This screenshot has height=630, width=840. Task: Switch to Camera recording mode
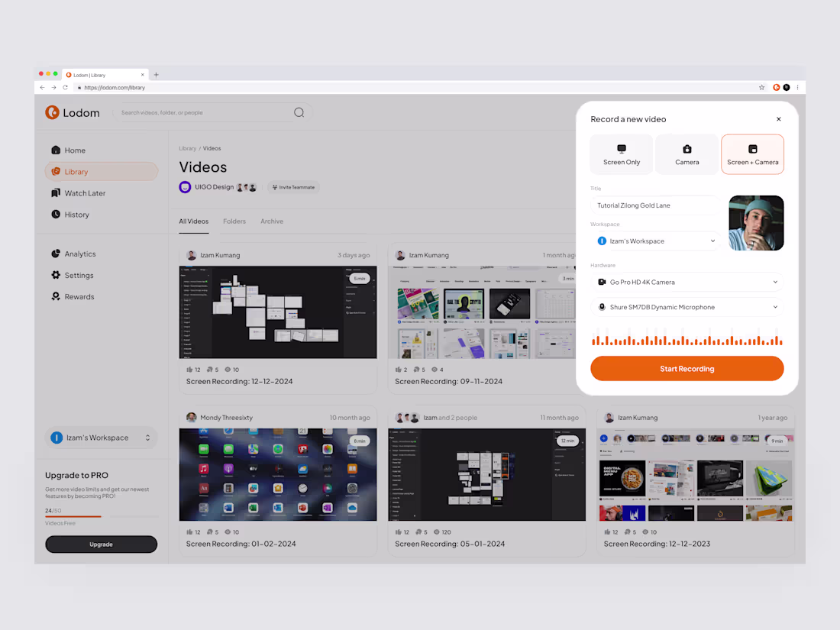687,153
